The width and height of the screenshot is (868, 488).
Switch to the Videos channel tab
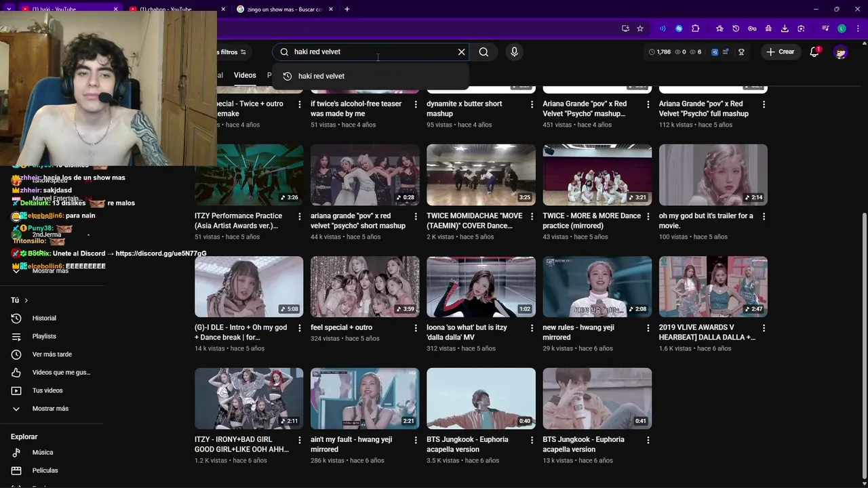tap(245, 75)
